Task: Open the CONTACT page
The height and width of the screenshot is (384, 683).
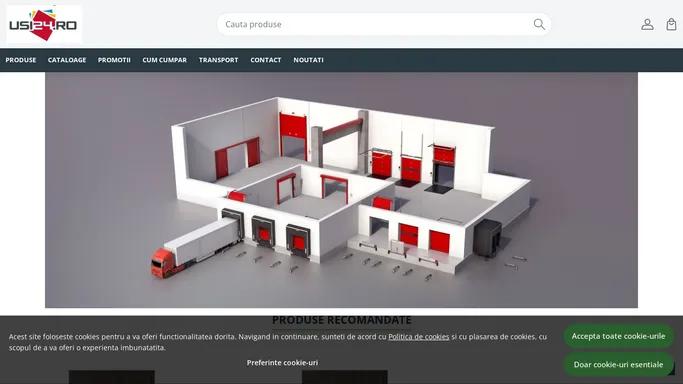Action: pos(266,60)
